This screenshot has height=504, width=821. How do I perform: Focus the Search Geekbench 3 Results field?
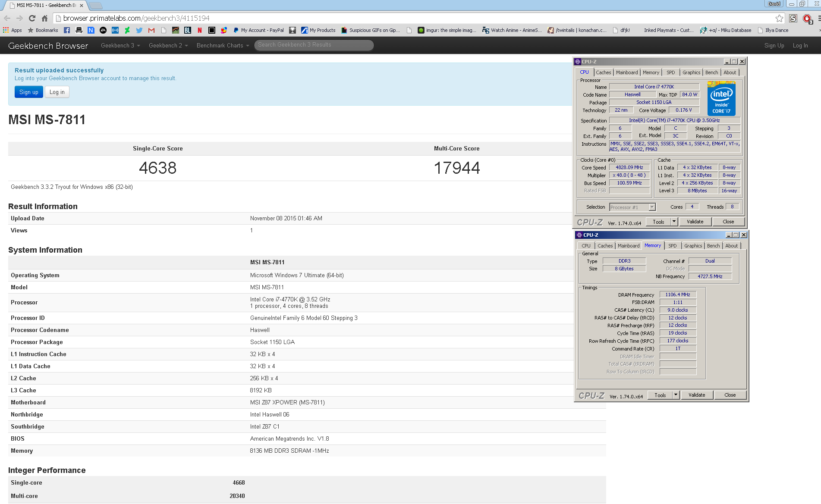314,45
